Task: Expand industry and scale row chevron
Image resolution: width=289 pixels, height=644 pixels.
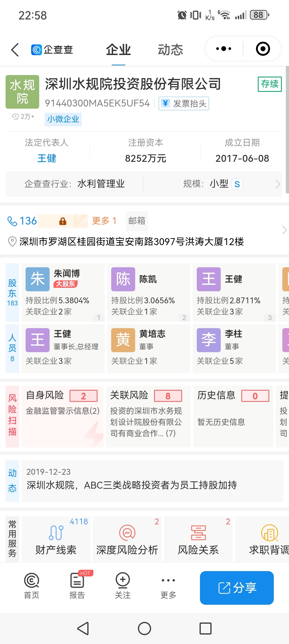Action: point(278,184)
